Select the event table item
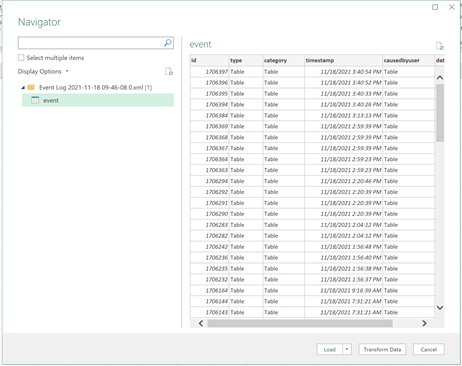 tap(98, 100)
